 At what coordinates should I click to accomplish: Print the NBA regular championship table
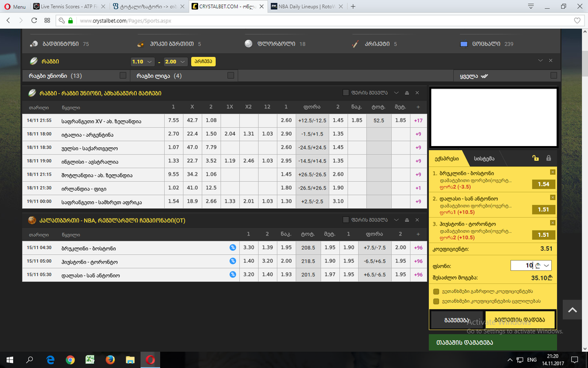[407, 220]
